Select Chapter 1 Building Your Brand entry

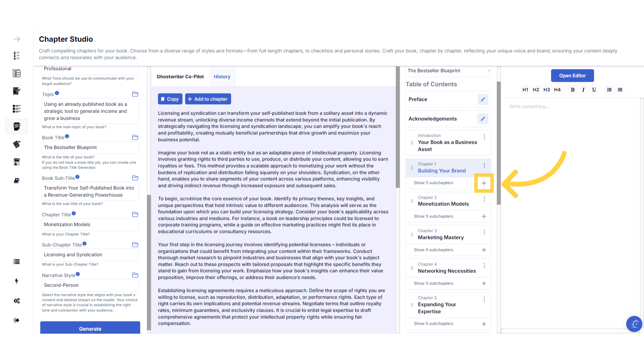point(448,168)
